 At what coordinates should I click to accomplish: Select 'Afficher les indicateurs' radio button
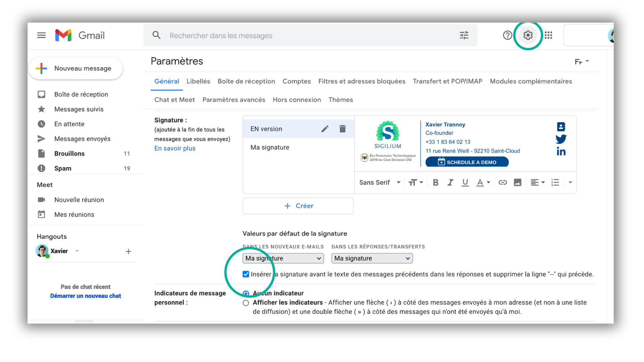(x=246, y=303)
